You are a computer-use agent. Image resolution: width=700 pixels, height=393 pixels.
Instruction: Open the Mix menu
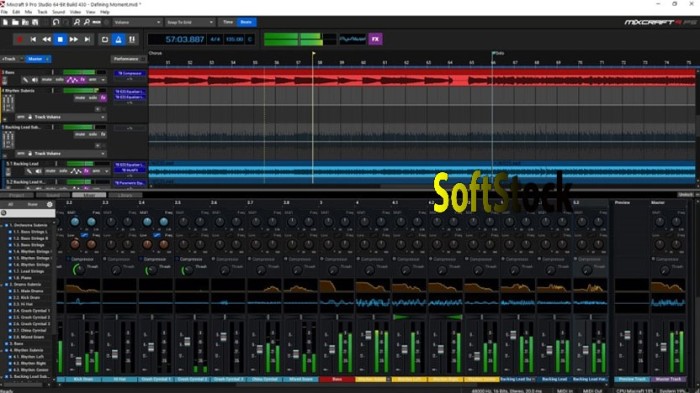tap(29, 12)
